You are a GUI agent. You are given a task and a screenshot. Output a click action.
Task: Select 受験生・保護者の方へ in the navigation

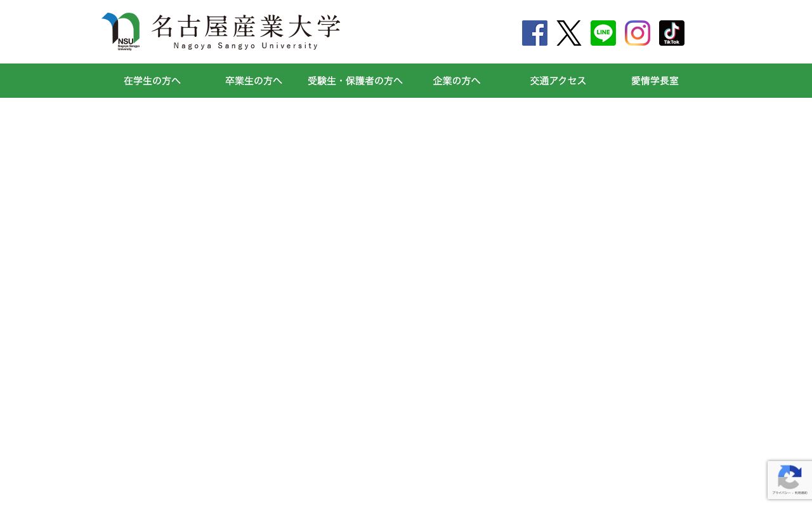tap(355, 81)
